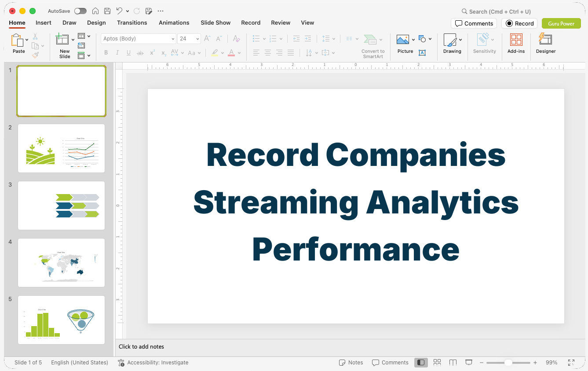Save the presentation with the floppy disk icon

pyautogui.click(x=107, y=11)
